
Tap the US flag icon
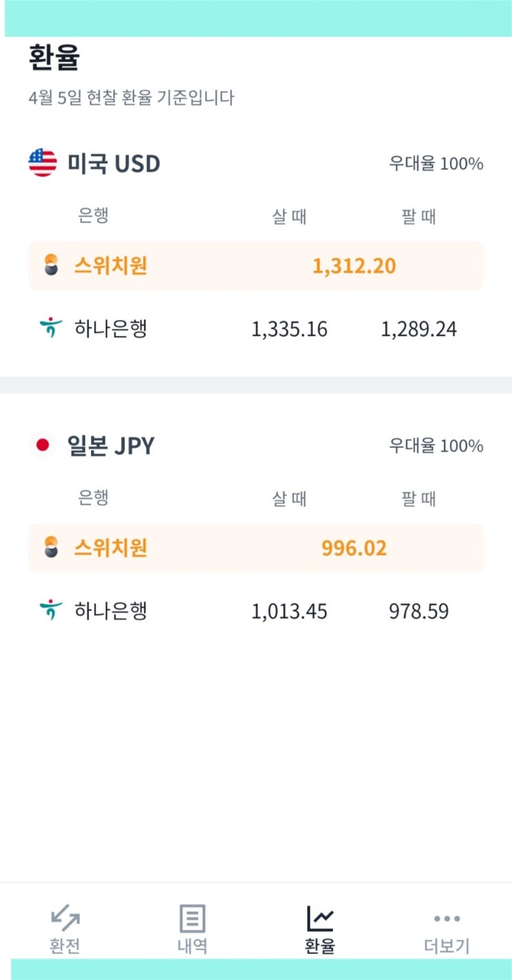click(43, 164)
